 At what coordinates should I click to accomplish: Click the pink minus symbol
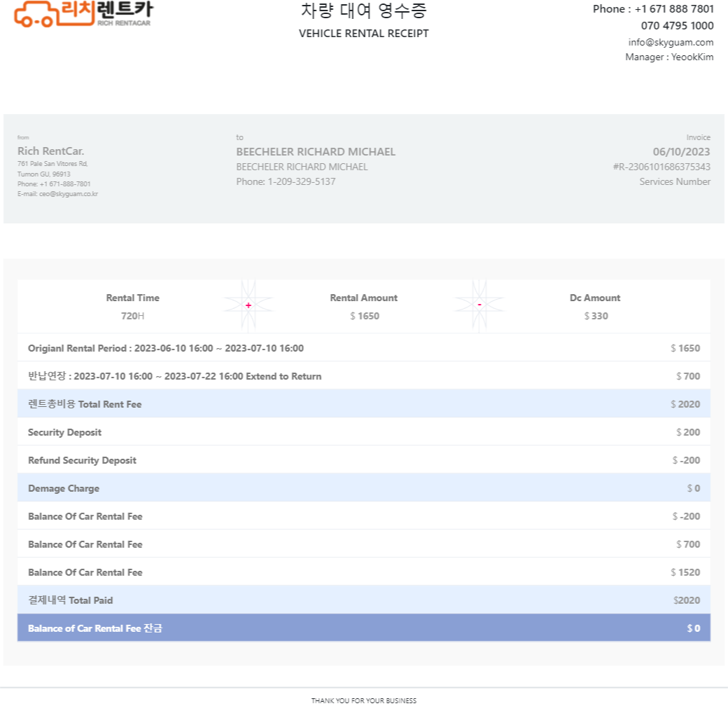pos(479,305)
